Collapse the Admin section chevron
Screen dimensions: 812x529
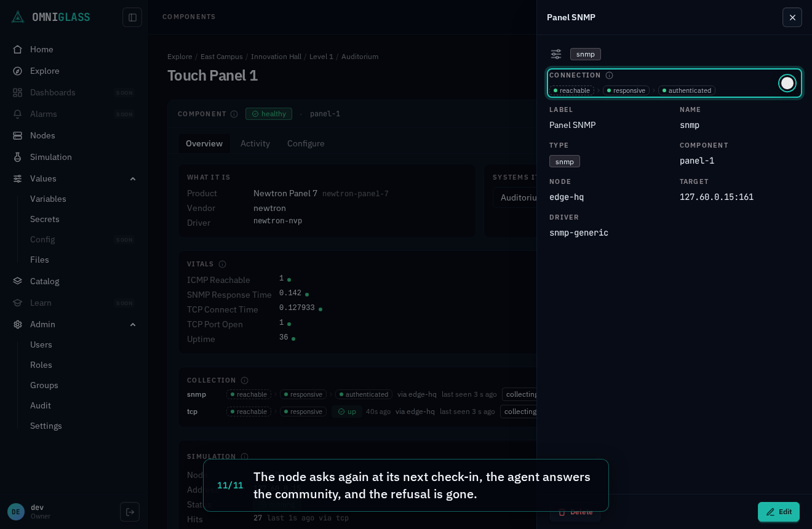(x=132, y=324)
